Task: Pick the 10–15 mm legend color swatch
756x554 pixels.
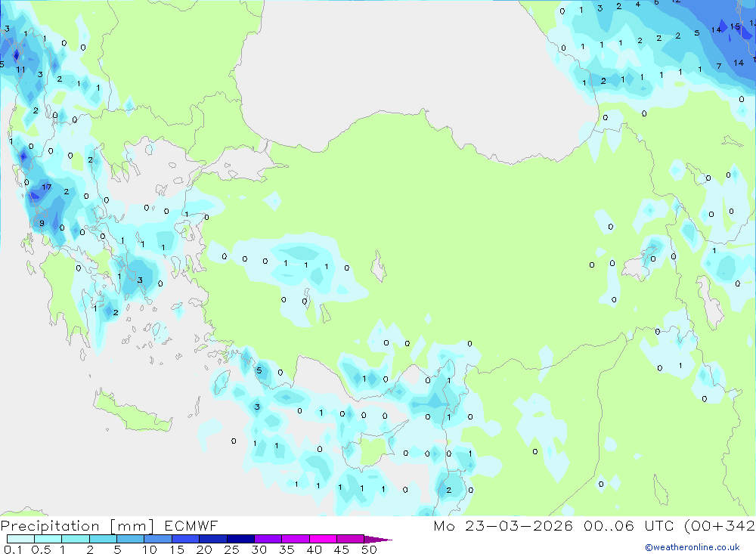Action: 158,539
